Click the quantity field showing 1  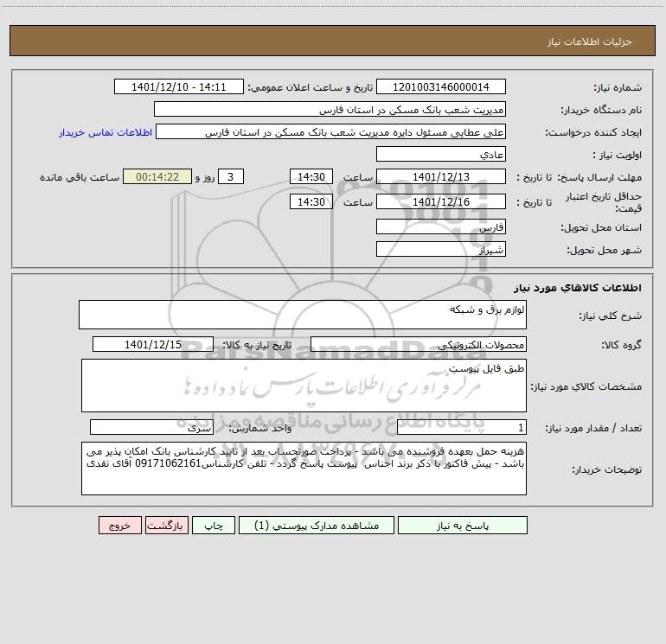pyautogui.click(x=462, y=428)
